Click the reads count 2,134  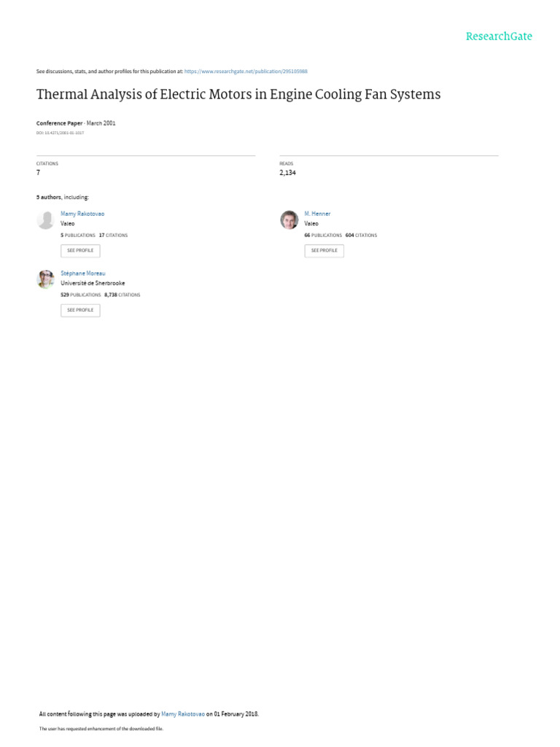point(287,172)
